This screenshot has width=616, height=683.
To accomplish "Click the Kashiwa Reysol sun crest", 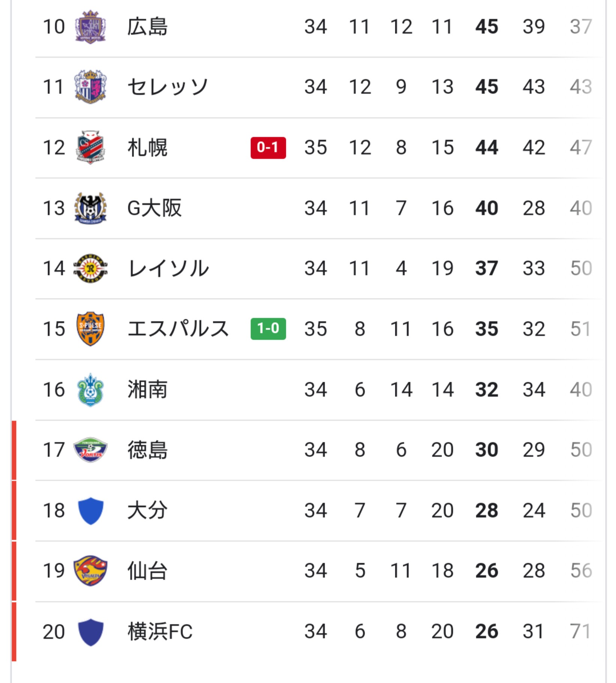I will pyautogui.click(x=90, y=268).
